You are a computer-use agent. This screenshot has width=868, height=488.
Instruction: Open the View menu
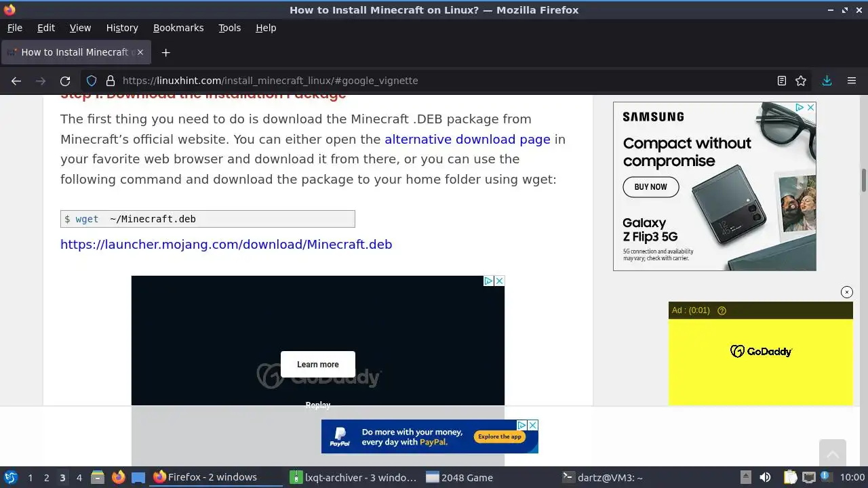click(x=80, y=28)
